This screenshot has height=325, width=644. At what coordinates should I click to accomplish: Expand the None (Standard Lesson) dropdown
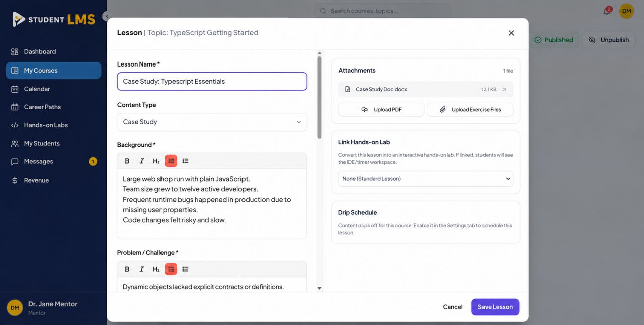click(x=426, y=179)
